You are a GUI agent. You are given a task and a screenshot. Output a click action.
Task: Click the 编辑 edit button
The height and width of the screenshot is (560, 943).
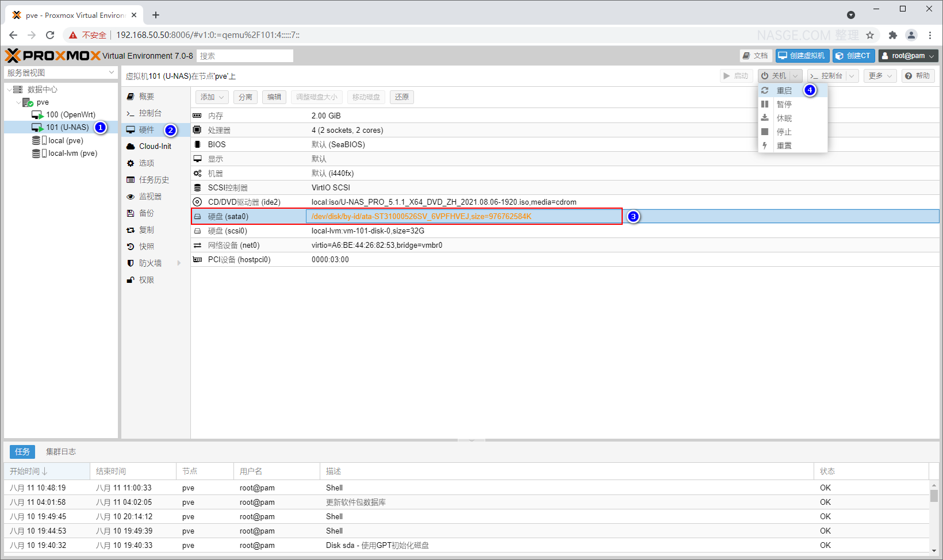274,97
